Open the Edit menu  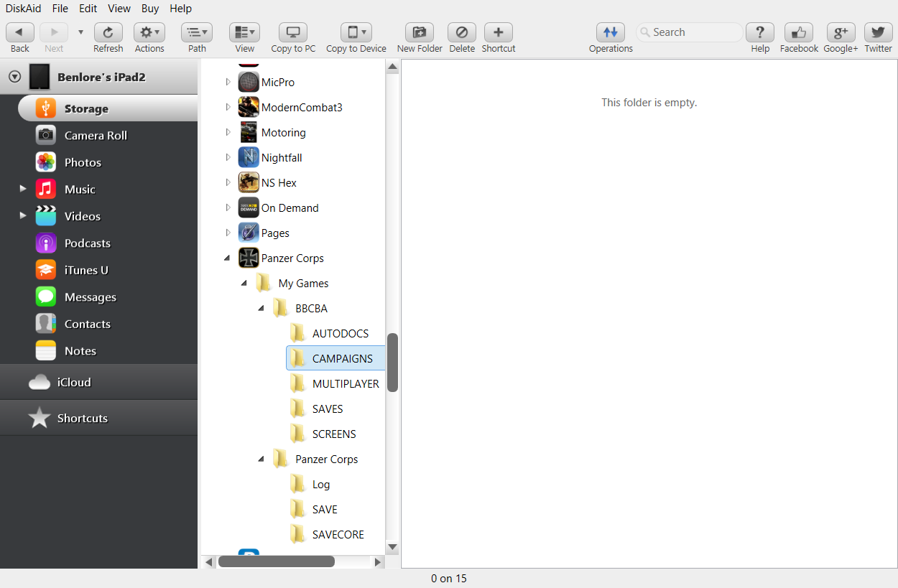88,9
